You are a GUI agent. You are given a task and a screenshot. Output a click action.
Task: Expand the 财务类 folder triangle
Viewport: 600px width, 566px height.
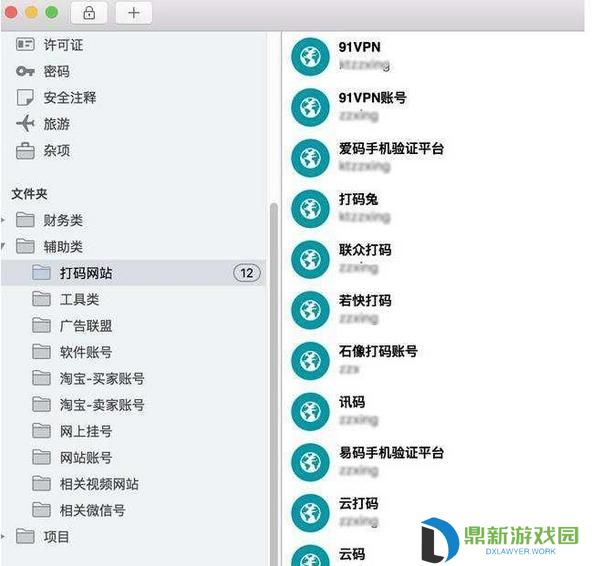click(3, 220)
